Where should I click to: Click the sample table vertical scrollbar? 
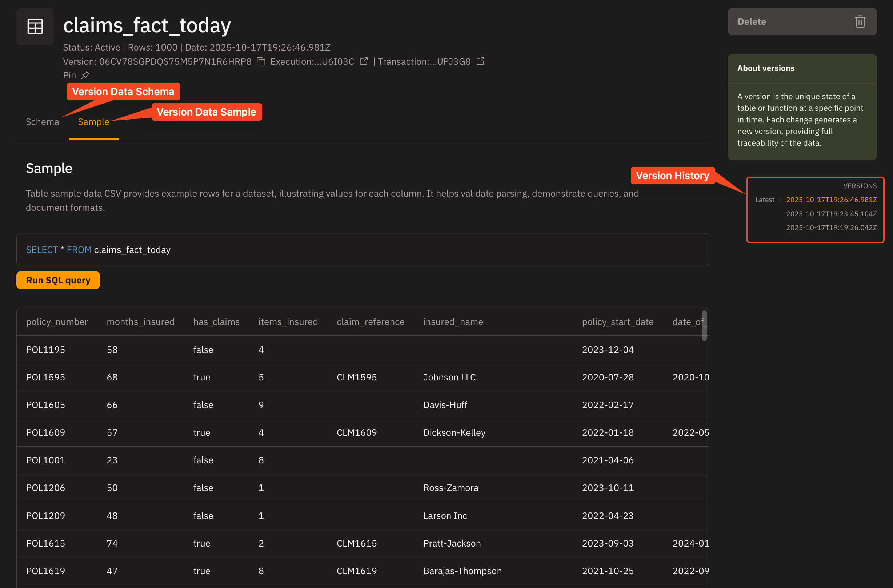[x=704, y=325]
